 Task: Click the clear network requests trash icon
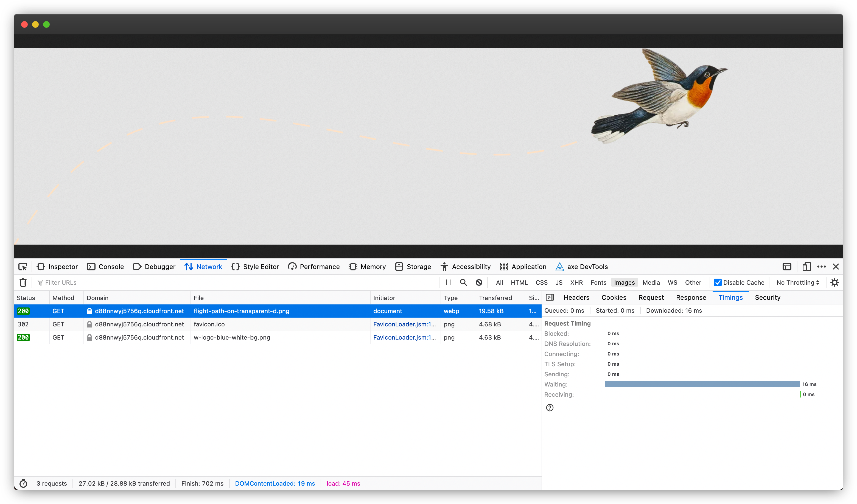pyautogui.click(x=22, y=282)
